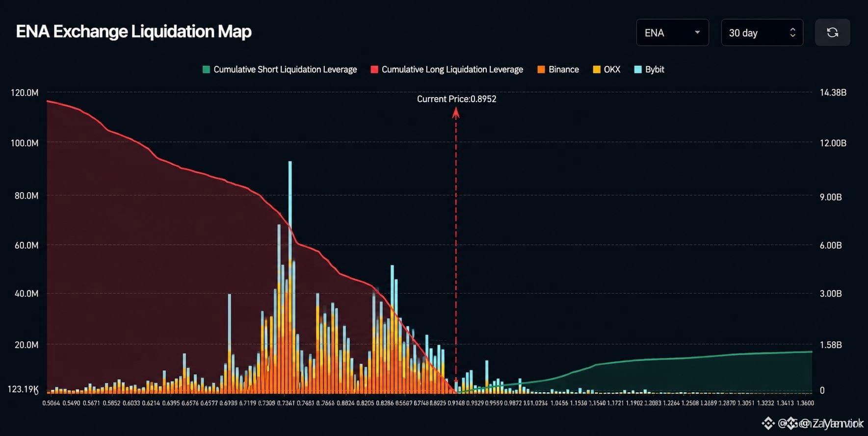Screen dimensions: 868x436
Task: Change the 30 day time range selector
Action: click(x=762, y=32)
